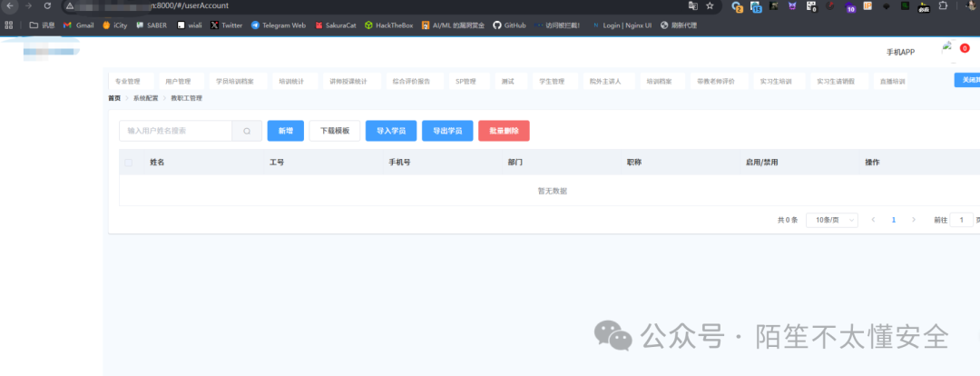Click the 导入学员 button

coord(391,131)
